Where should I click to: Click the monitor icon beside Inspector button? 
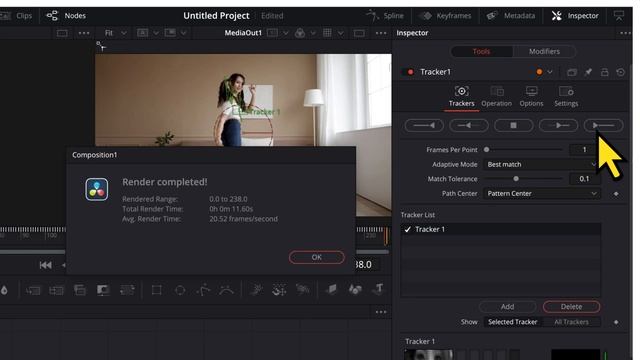619,16
